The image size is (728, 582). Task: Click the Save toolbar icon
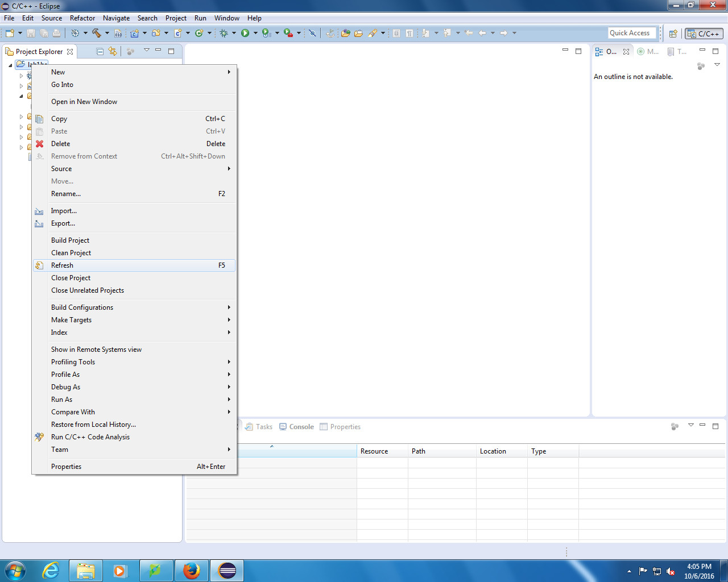pyautogui.click(x=31, y=33)
